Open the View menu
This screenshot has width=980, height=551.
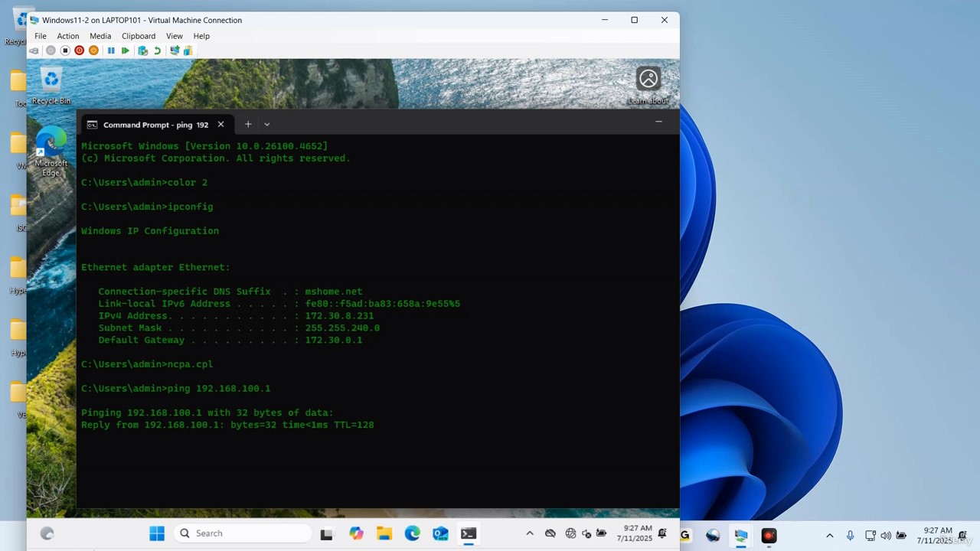tap(175, 36)
